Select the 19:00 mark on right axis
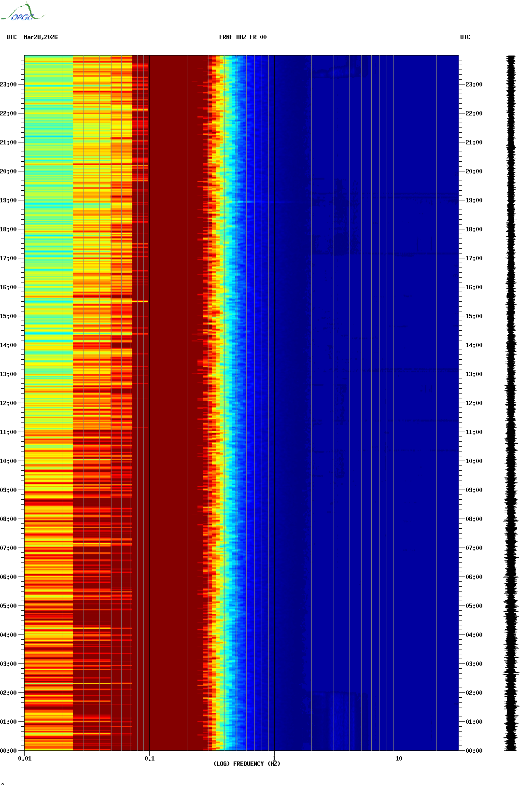Viewport: 532px width, 789px height. [474, 200]
